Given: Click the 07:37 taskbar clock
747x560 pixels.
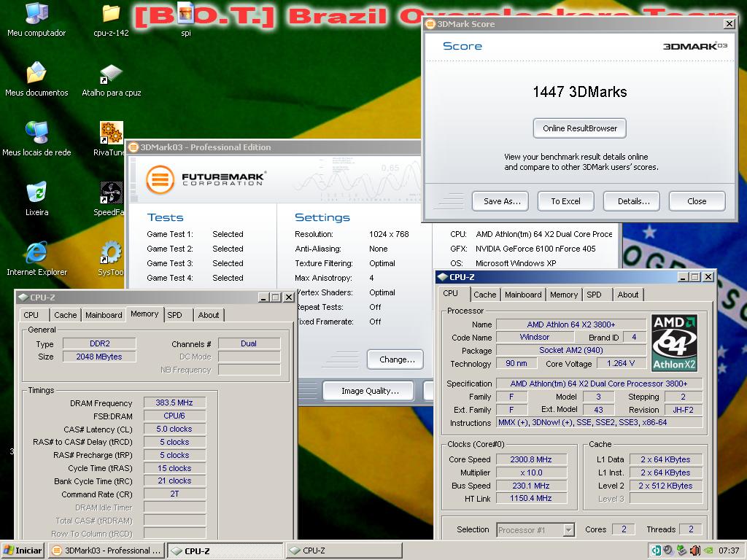Looking at the screenshot, I should tap(729, 551).
